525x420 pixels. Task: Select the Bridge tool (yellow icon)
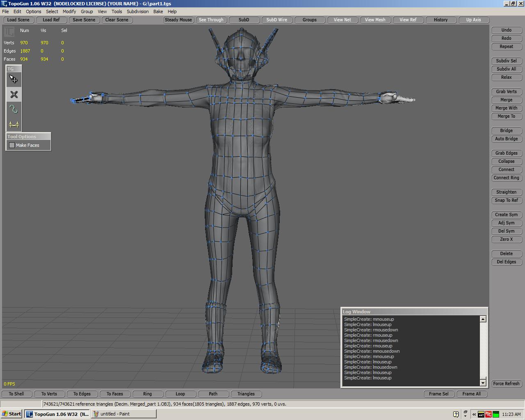(14, 123)
